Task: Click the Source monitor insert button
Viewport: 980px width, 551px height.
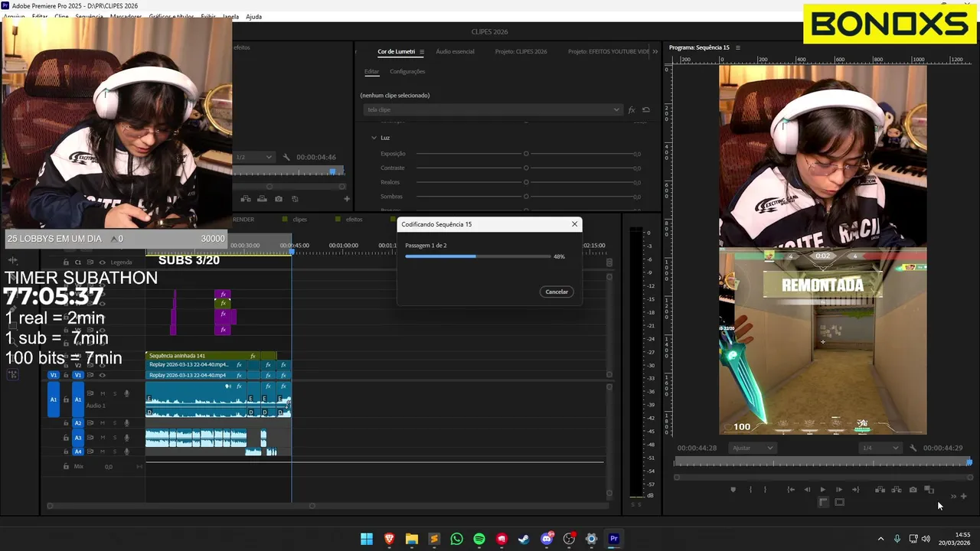Action: (x=246, y=199)
